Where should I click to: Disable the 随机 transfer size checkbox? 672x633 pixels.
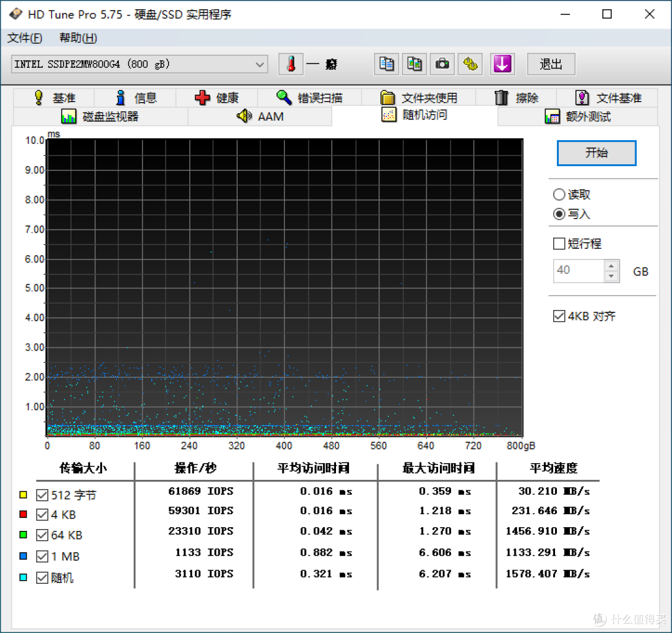41,578
